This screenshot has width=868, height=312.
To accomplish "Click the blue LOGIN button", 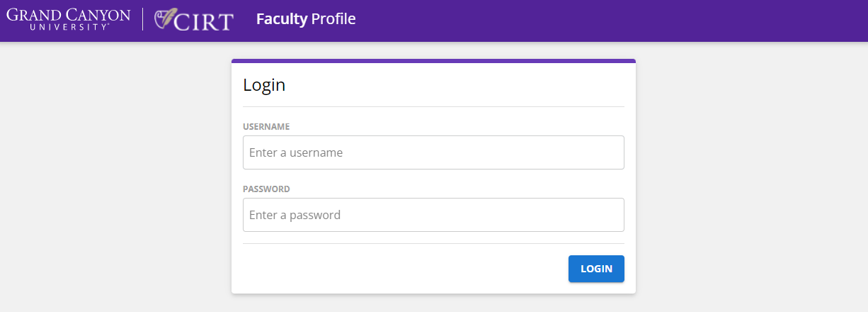I will pos(596,269).
